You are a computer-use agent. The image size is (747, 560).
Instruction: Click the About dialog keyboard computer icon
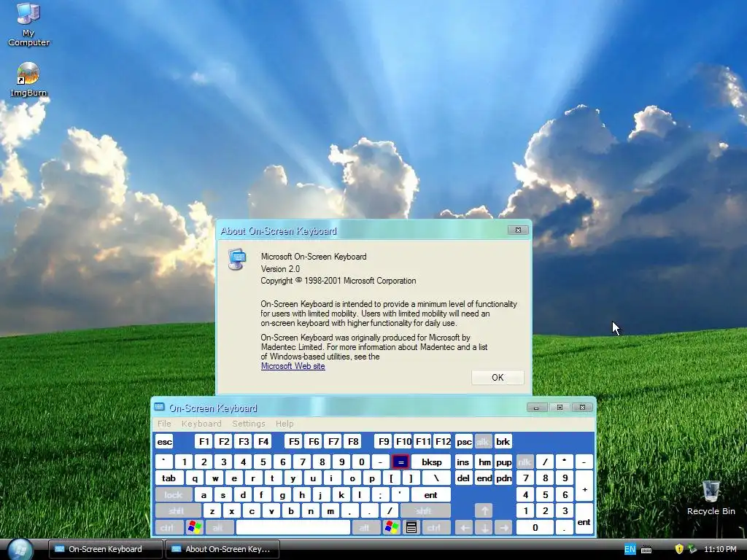(x=237, y=259)
